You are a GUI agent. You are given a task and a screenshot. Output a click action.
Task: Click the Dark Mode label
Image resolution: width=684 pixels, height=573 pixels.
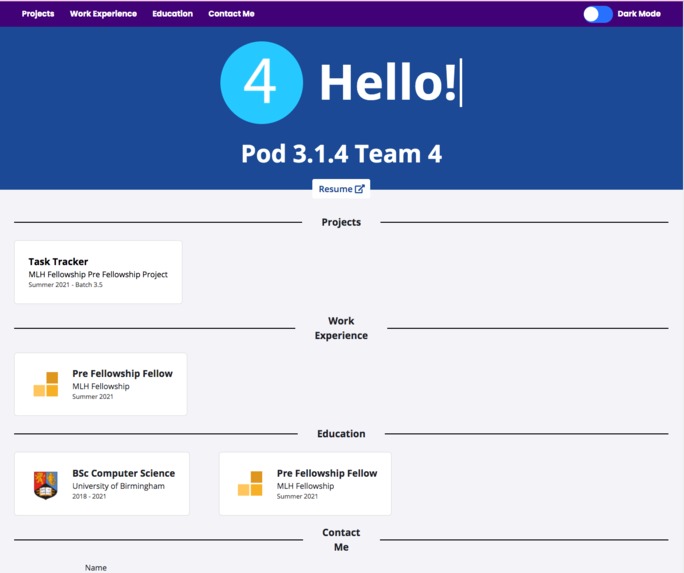639,14
